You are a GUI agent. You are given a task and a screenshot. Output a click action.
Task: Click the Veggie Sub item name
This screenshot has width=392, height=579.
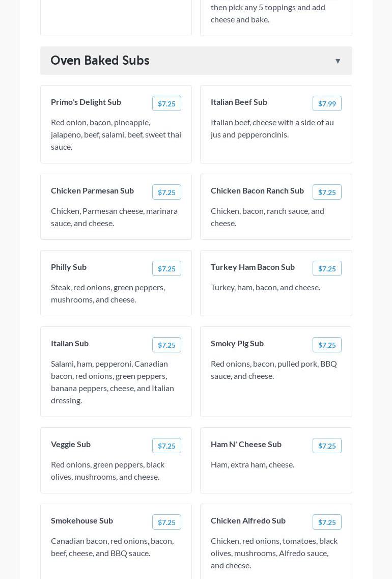point(71,444)
